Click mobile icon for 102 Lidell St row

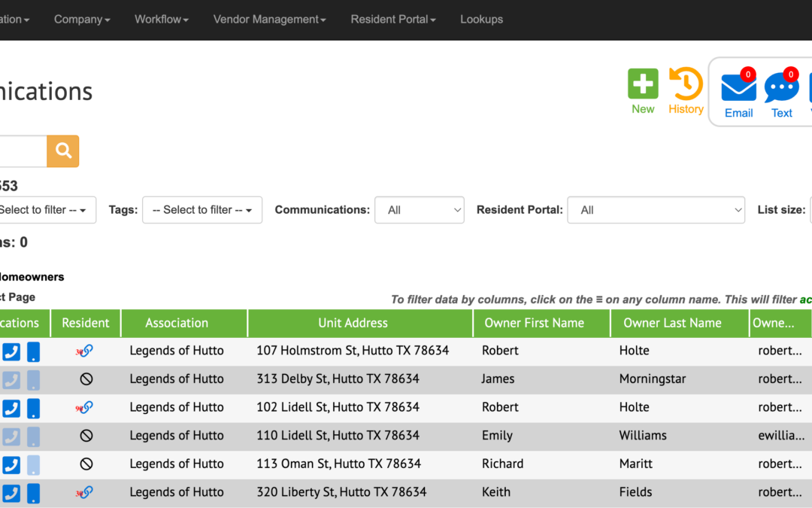[34, 408]
